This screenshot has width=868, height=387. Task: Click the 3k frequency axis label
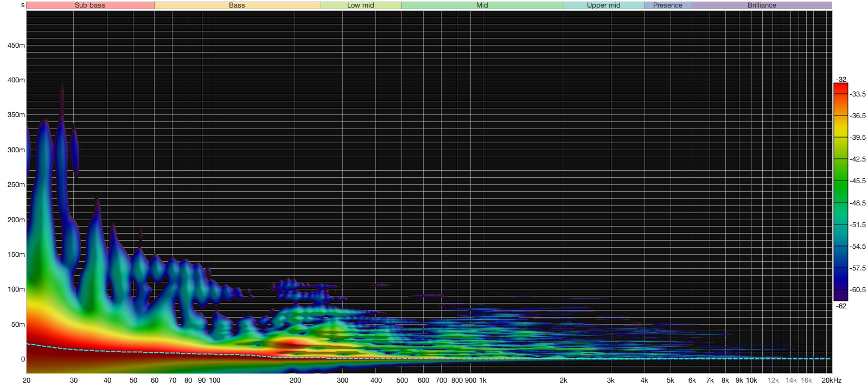[611, 380]
